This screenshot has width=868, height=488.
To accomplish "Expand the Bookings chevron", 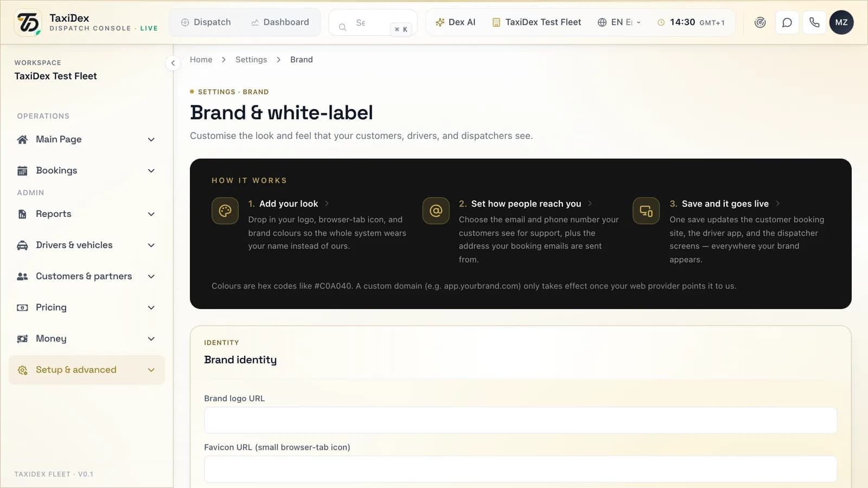I will click(x=151, y=171).
